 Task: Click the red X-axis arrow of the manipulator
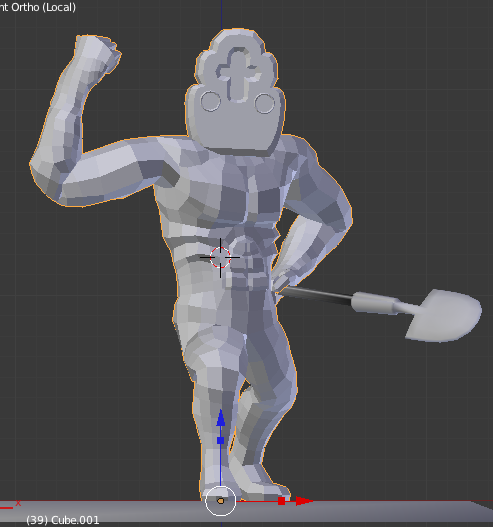click(x=304, y=501)
